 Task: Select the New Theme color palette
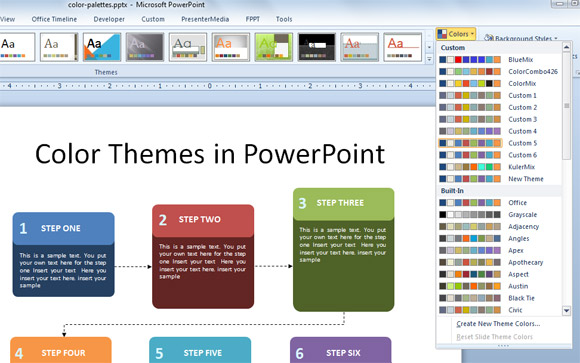499,179
